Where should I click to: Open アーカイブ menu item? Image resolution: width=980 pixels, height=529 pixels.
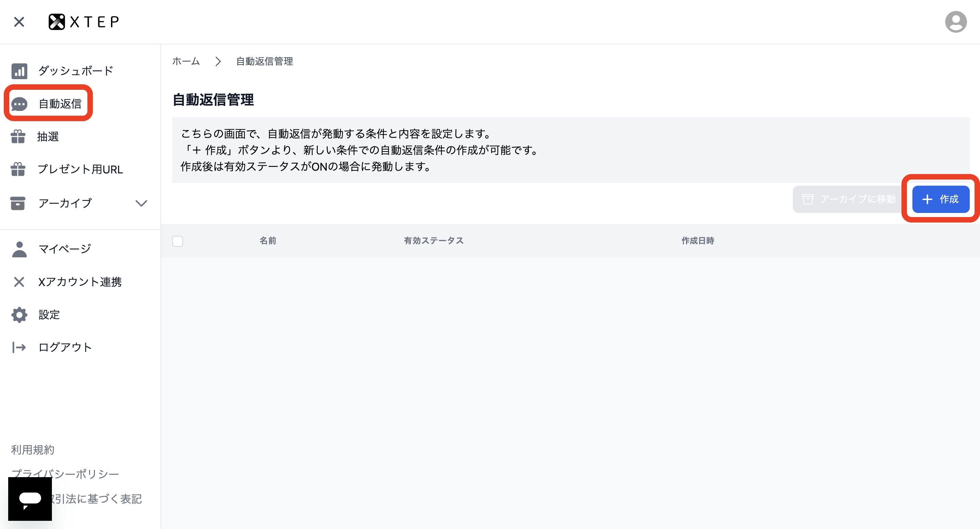tap(65, 203)
